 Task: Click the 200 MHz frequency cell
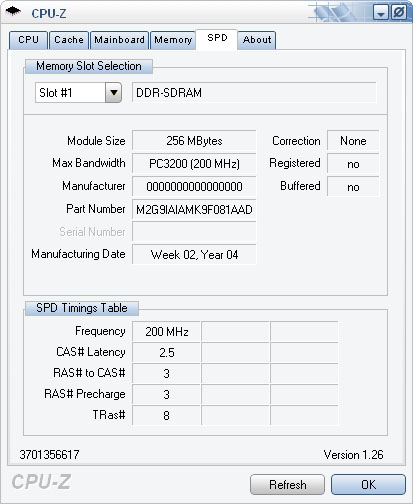click(167, 331)
